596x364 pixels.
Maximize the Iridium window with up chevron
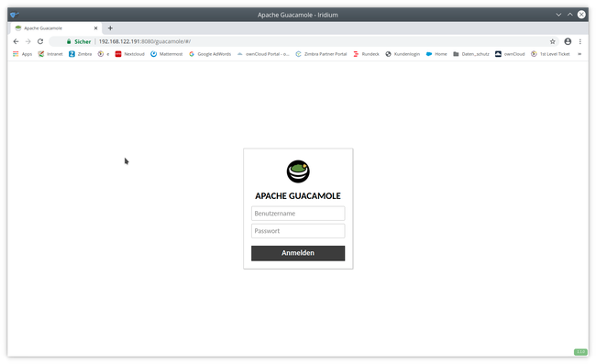point(569,15)
